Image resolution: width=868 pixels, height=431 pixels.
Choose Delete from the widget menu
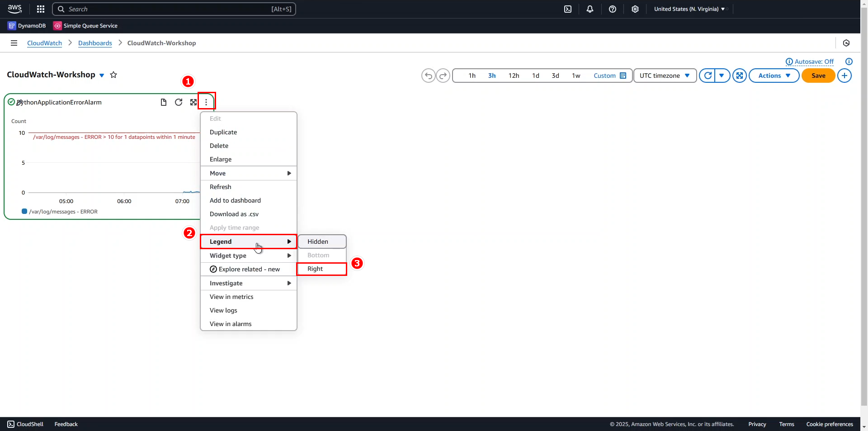click(249, 146)
